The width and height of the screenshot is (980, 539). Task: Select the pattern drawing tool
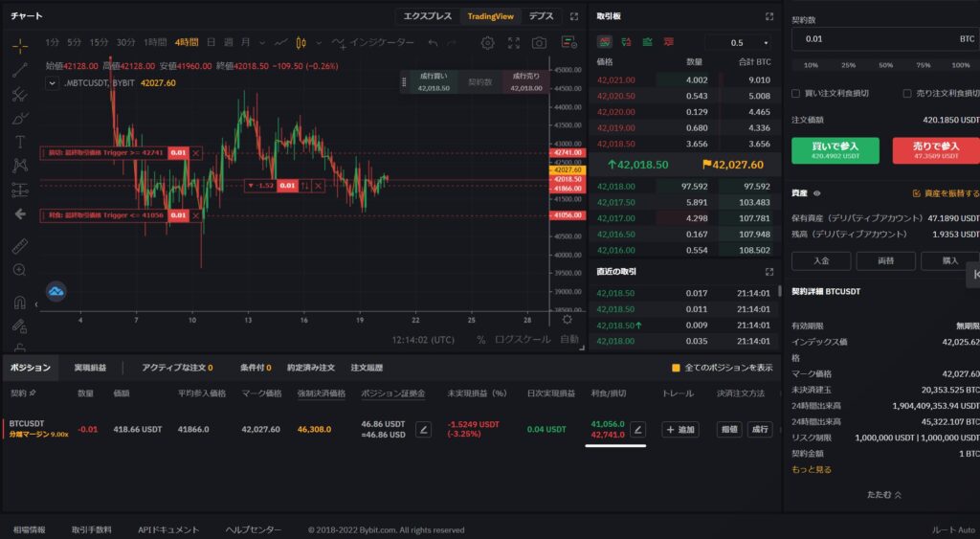click(20, 166)
